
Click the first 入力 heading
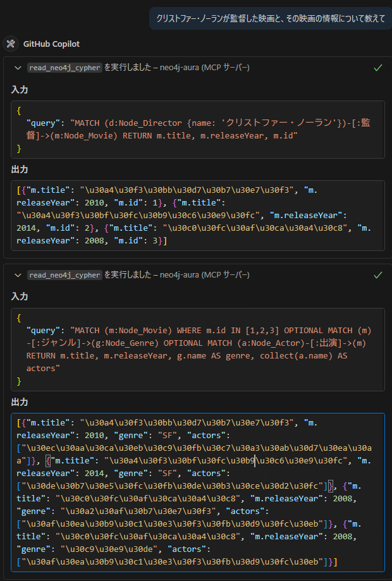[x=20, y=90]
